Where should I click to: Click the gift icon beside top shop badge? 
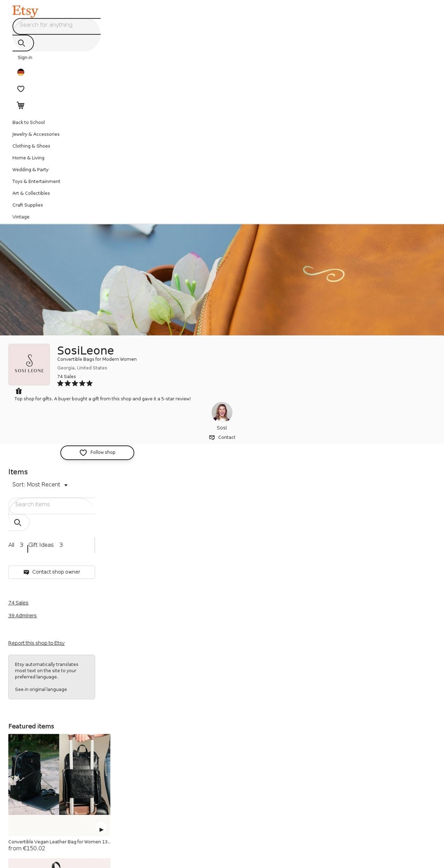(19, 391)
